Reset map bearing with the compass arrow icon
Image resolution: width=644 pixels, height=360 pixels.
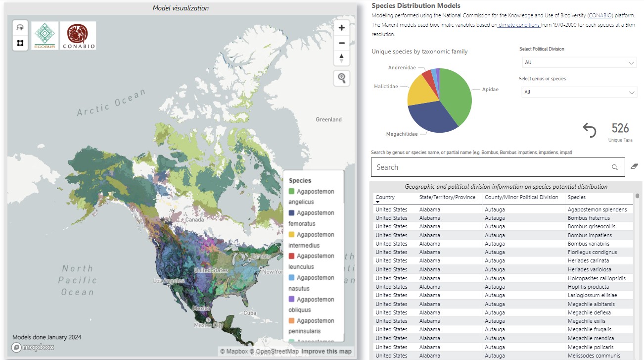click(x=341, y=58)
